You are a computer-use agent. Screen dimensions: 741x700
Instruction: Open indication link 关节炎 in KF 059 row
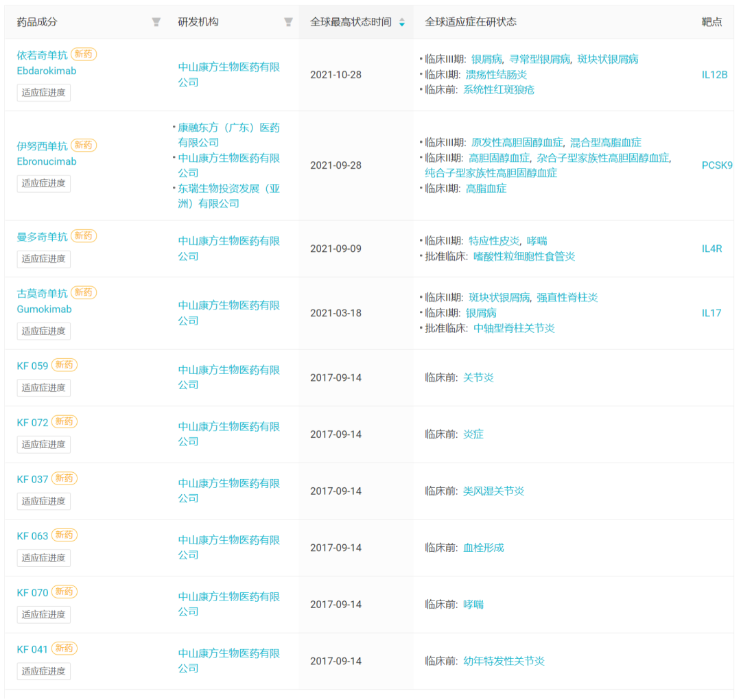click(x=478, y=377)
